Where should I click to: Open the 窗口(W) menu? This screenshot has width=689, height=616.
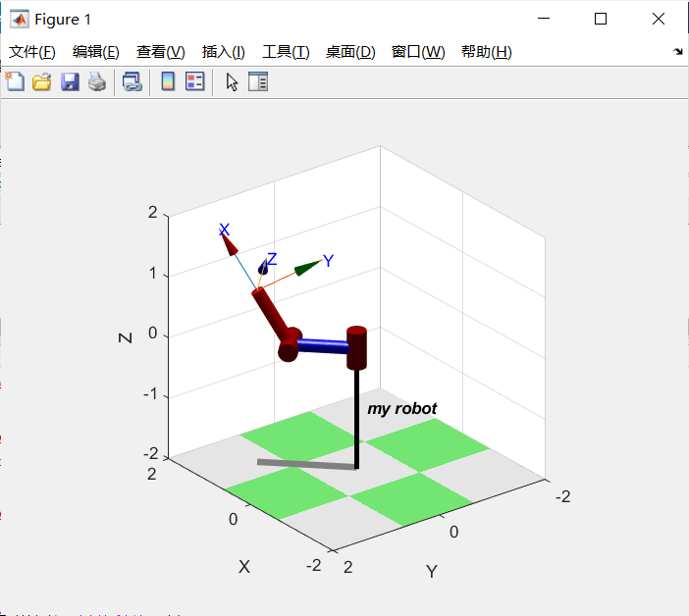[418, 52]
